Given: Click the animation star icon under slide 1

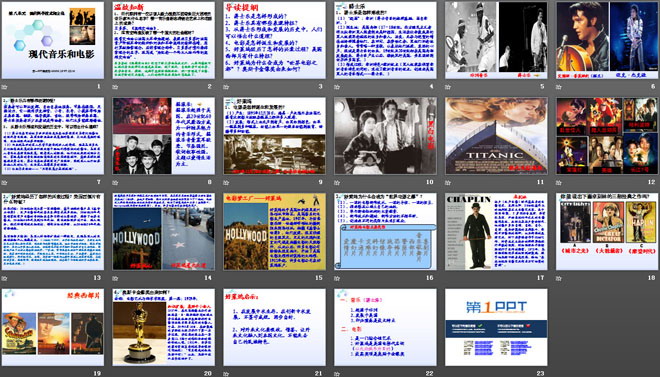Looking at the screenshot, I should (x=4, y=87).
